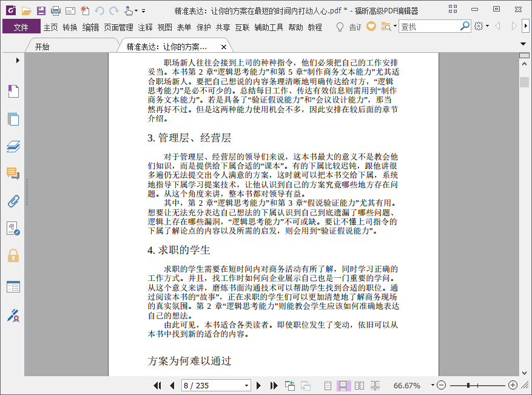
Task: Open the 保护 ribbon tab
Action: (204, 27)
